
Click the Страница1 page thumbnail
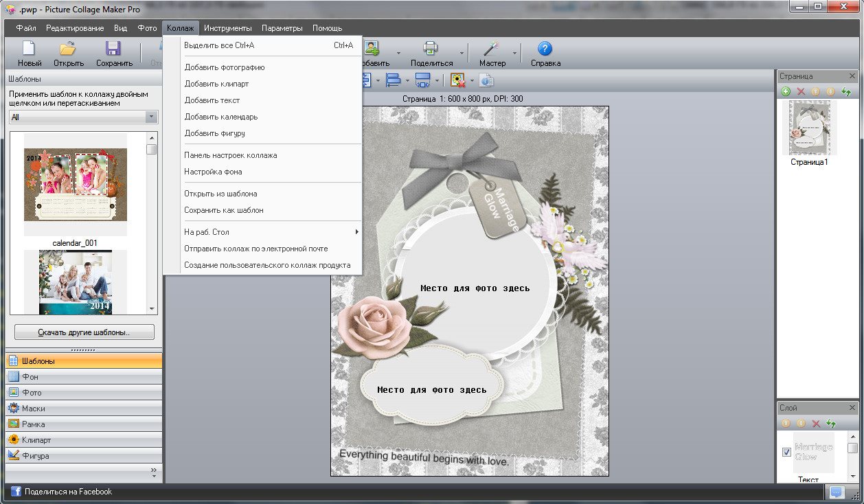tap(809, 128)
